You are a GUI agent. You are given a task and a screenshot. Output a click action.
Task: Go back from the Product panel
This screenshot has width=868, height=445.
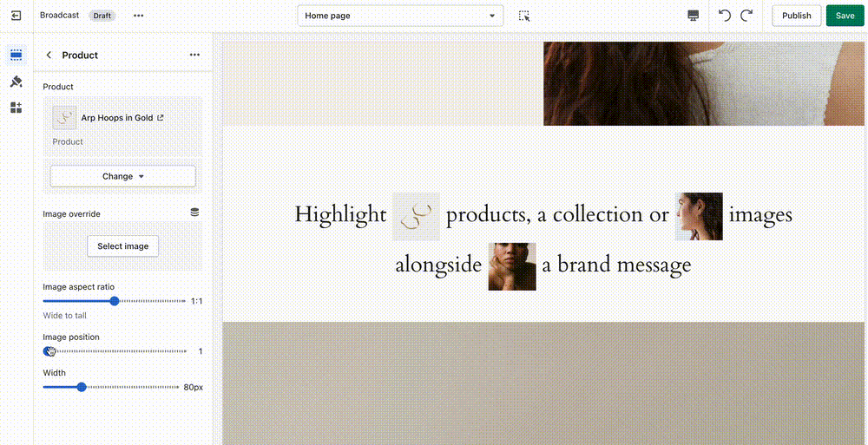point(49,55)
